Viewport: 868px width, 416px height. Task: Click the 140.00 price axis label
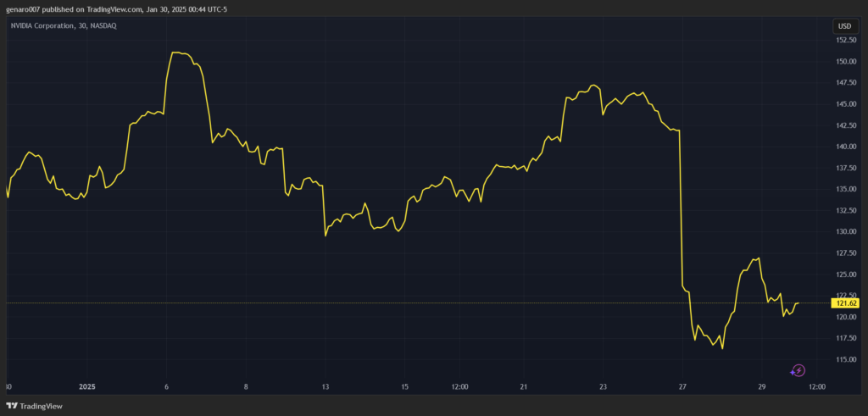[847, 147]
